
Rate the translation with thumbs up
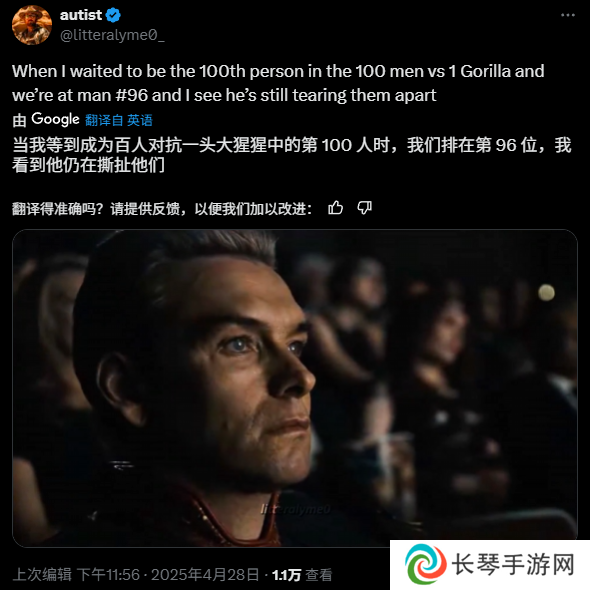pyautogui.click(x=335, y=207)
